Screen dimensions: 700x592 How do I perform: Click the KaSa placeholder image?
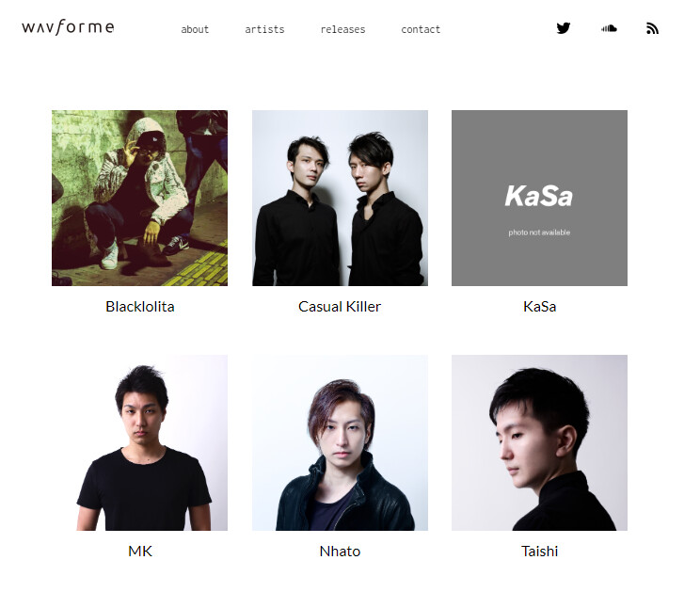coord(539,199)
